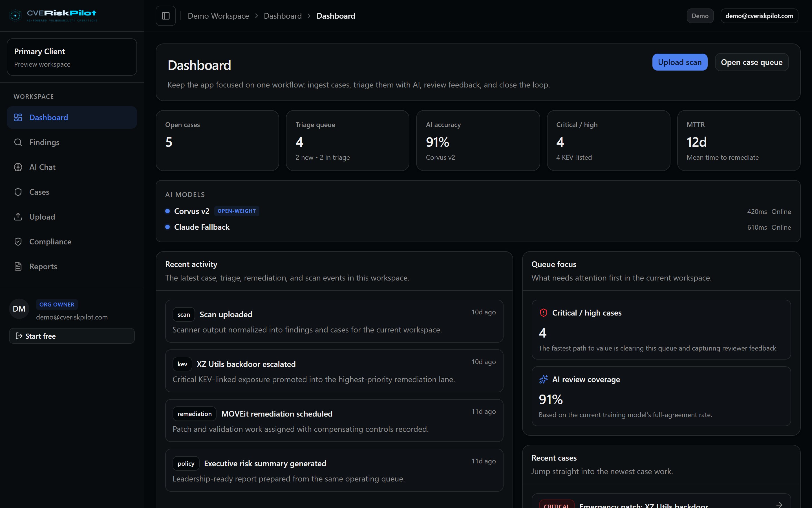Click the Dashboard grid icon in sidebar
The width and height of the screenshot is (812, 508).
coord(18,117)
